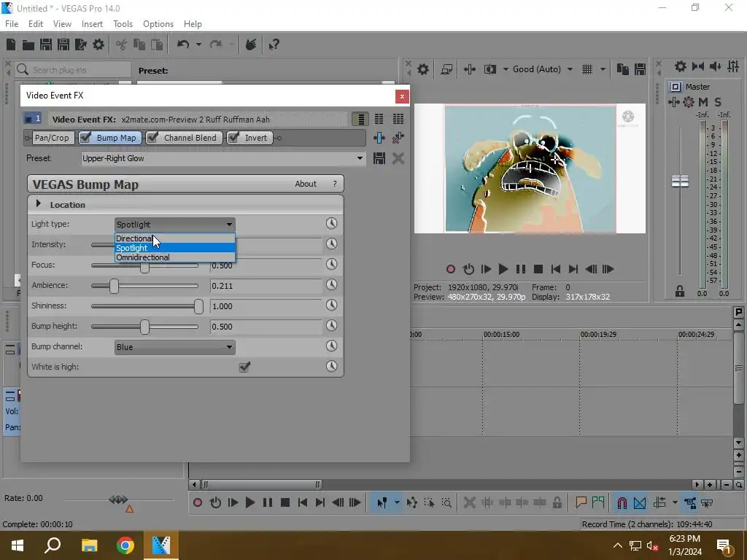Toggle Loop Playback in preview transport
The width and height of the screenshot is (747, 560).
468,269
